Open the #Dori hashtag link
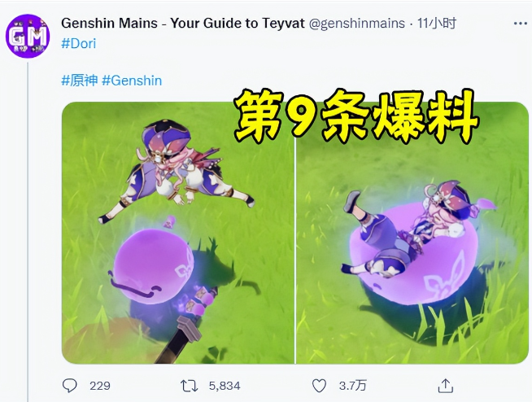This screenshot has height=402, width=532. click(79, 43)
